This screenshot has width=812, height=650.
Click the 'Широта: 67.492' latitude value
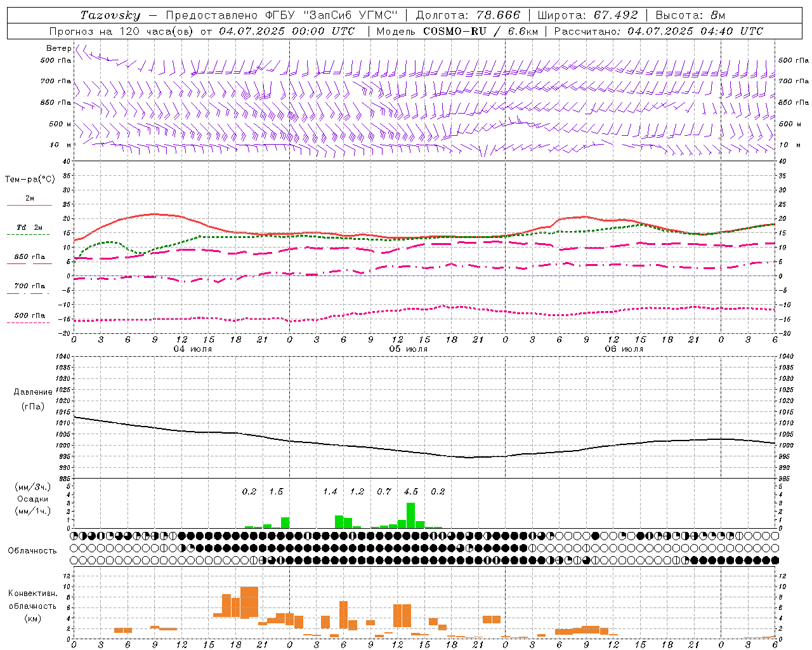(587, 15)
